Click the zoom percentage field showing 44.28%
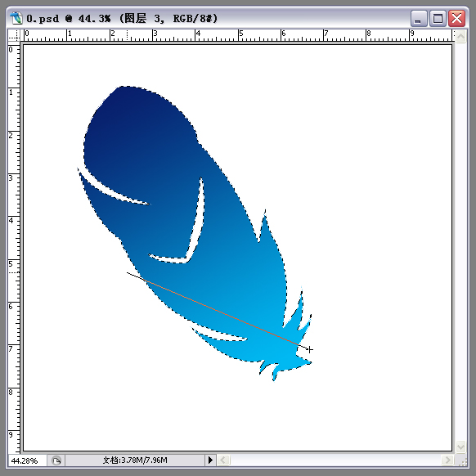Screen dimensions: 476x476 pyautogui.click(x=27, y=460)
